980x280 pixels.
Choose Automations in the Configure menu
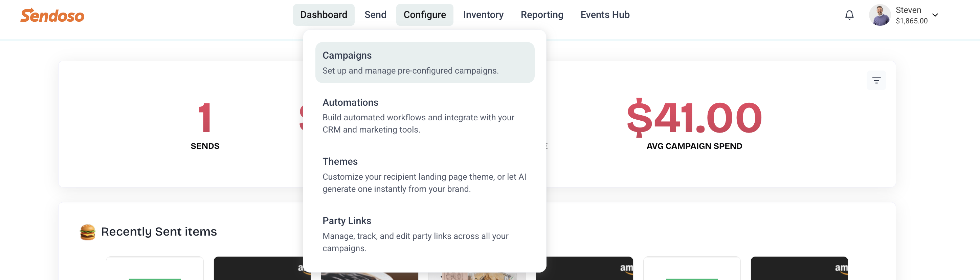coord(425,116)
